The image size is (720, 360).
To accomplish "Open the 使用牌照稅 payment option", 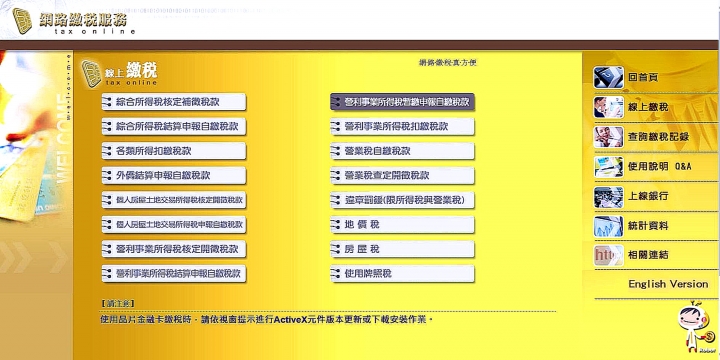I will 402,274.
